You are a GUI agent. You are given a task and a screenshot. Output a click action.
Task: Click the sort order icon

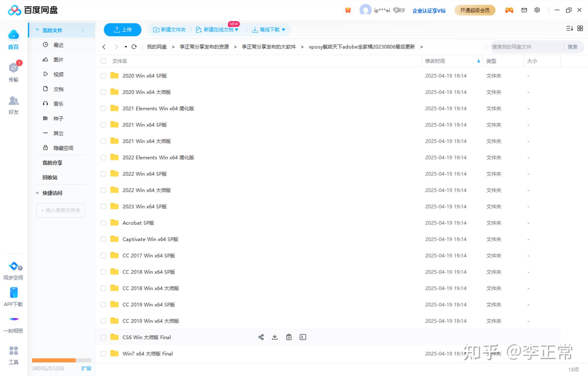click(x=569, y=29)
